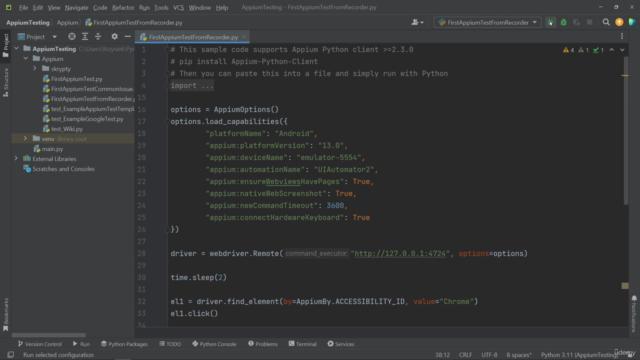Open the Edit menu

point(38,7)
